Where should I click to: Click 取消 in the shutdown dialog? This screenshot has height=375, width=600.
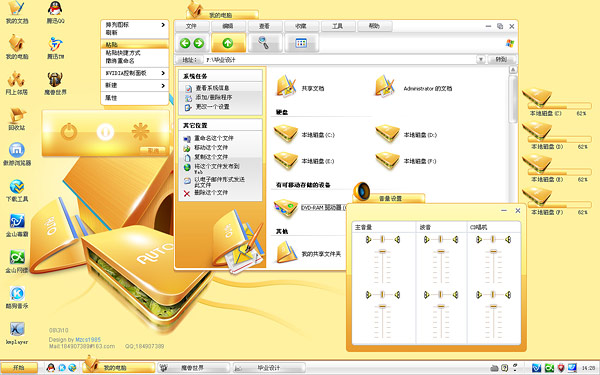pyautogui.click(x=153, y=150)
